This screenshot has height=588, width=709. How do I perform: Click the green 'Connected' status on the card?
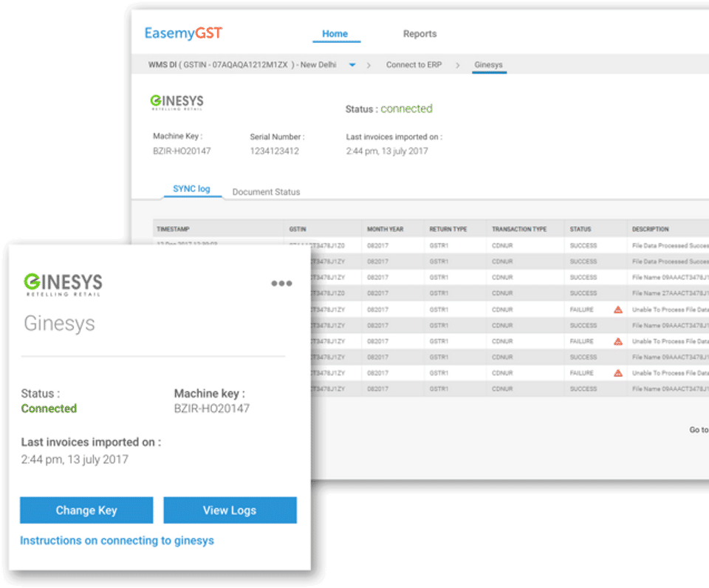(x=49, y=408)
